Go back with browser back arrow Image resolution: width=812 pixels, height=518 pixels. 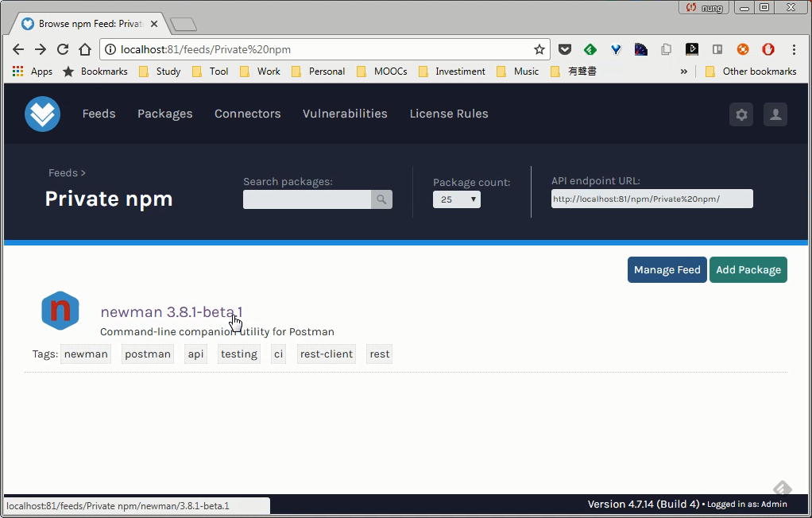[18, 49]
